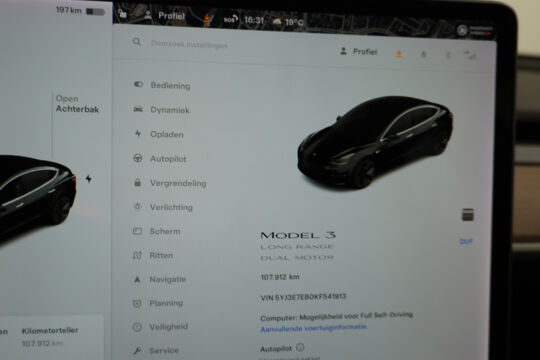Open the Dynamiek settings menu

162,110
